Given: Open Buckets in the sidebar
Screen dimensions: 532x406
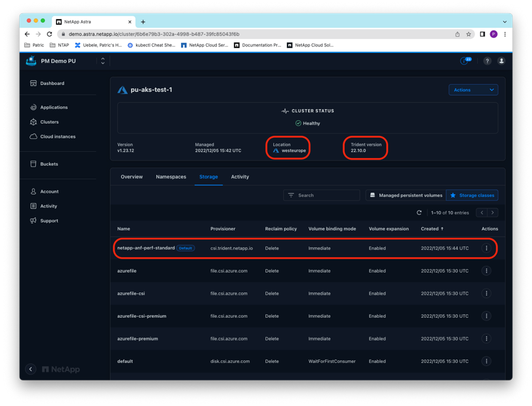Looking at the screenshot, I should tap(44, 164).
